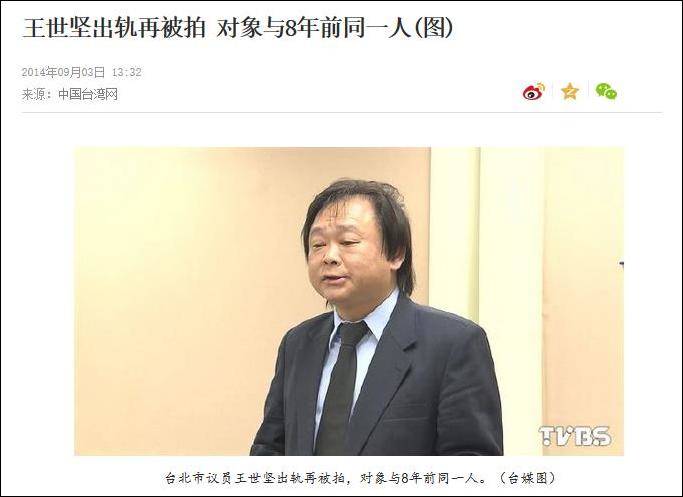
Task: Click the (台媒图) credit in caption
Action: pos(526,478)
